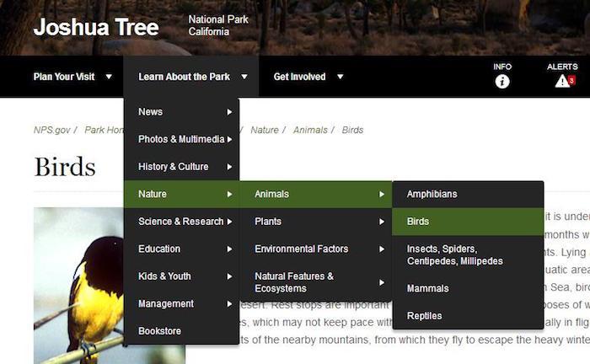The image size is (590, 364).
Task: Follow the Animals breadcrumb link
Action: (310, 130)
